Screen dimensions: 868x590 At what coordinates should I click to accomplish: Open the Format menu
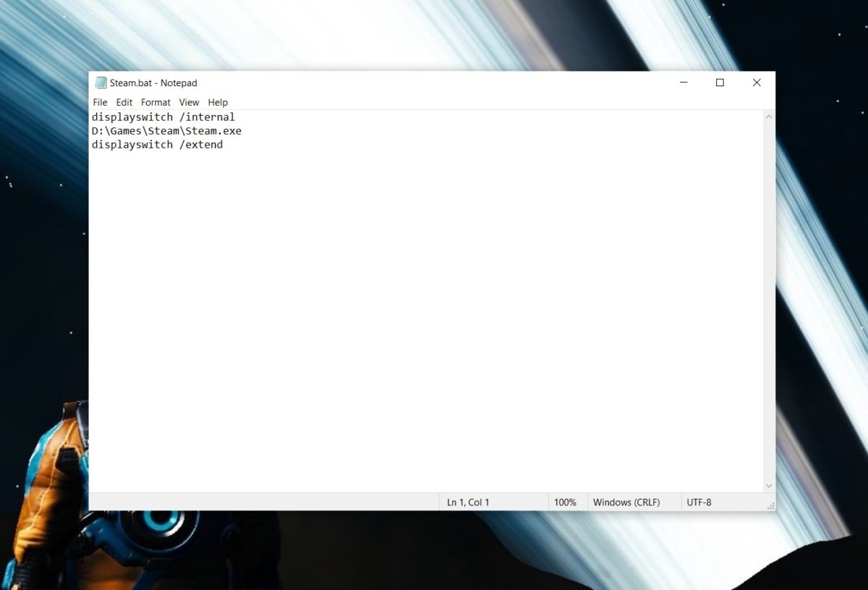156,102
